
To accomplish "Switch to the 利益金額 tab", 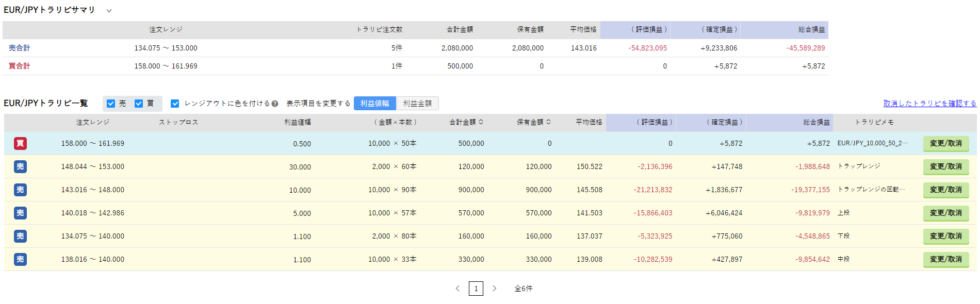I will (x=417, y=104).
